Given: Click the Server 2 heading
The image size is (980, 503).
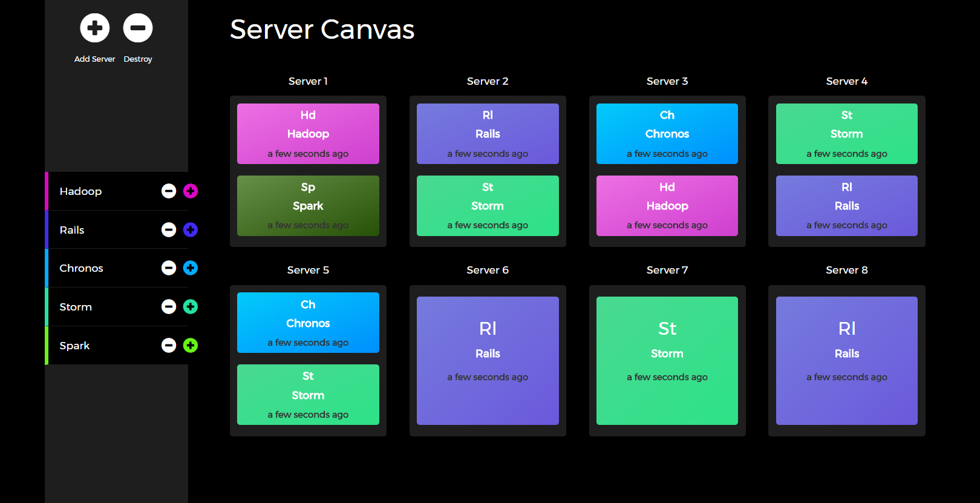Looking at the screenshot, I should 488,81.
